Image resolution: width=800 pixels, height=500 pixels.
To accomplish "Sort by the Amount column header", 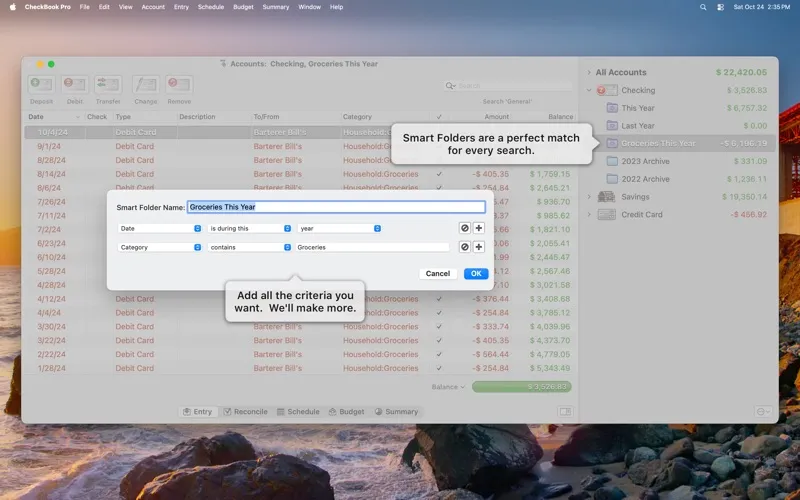I will (x=496, y=117).
